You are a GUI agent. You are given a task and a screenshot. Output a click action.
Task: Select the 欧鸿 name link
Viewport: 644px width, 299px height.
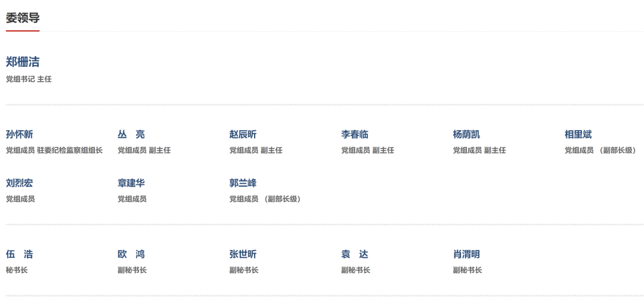click(131, 254)
